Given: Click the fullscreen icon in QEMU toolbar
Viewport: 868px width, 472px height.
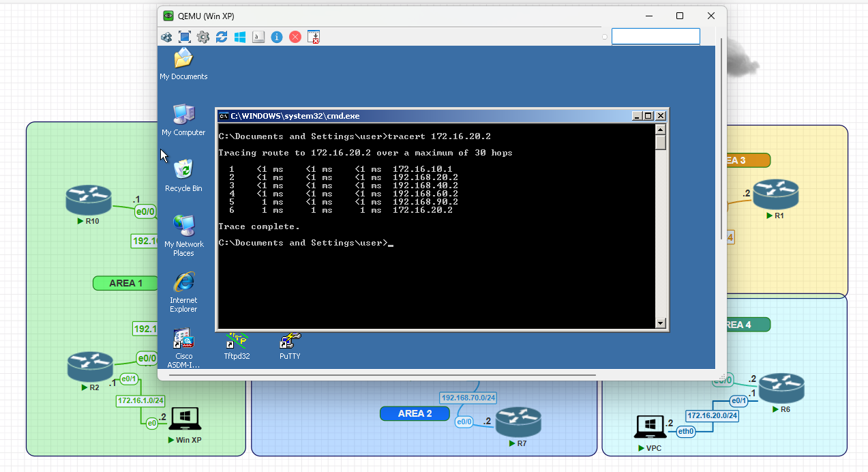Looking at the screenshot, I should point(185,37).
